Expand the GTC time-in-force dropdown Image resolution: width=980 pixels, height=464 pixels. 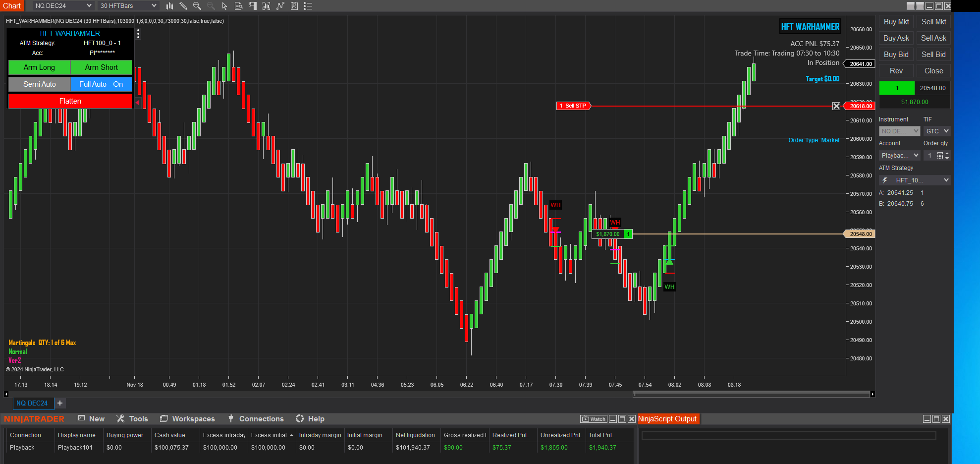click(937, 131)
